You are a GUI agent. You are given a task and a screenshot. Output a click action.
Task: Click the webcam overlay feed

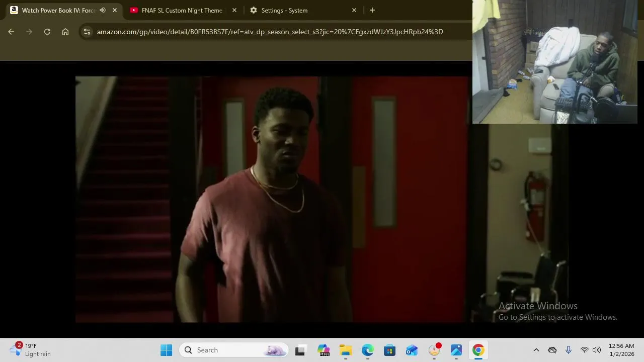(x=555, y=62)
